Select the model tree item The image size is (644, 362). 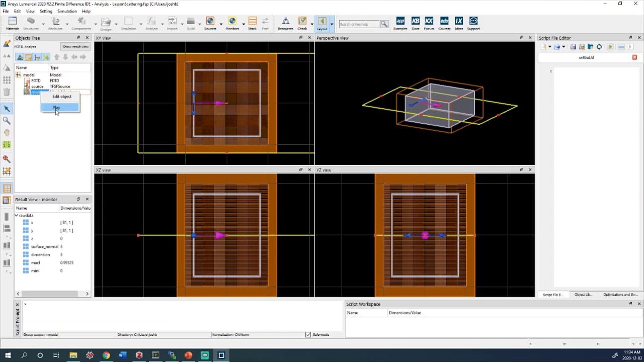coord(29,75)
